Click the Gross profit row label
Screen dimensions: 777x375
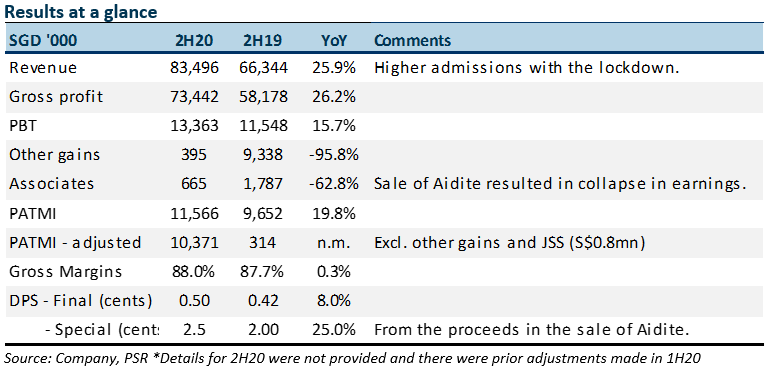[56, 96]
